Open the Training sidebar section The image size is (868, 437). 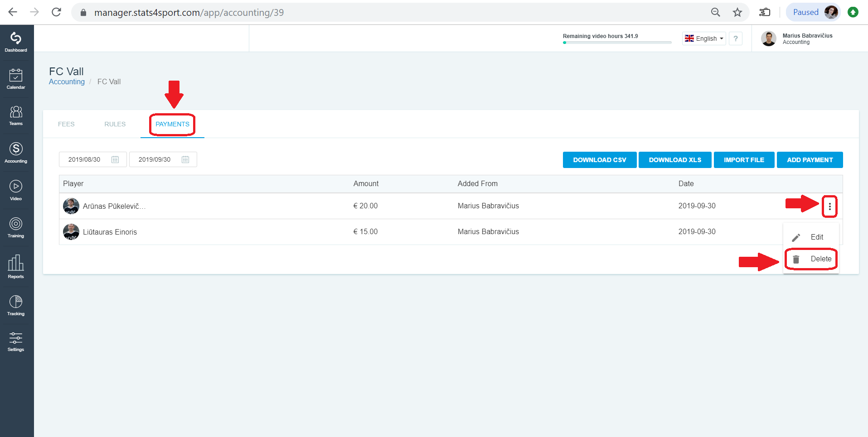coord(16,227)
